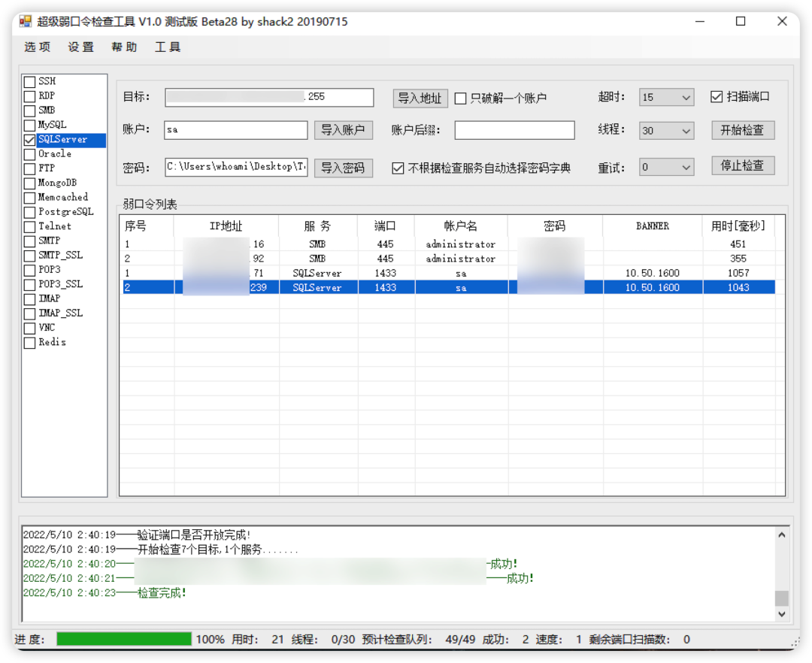Start scan with 开始检查 button
The height and width of the screenshot is (663, 812).
pos(743,130)
